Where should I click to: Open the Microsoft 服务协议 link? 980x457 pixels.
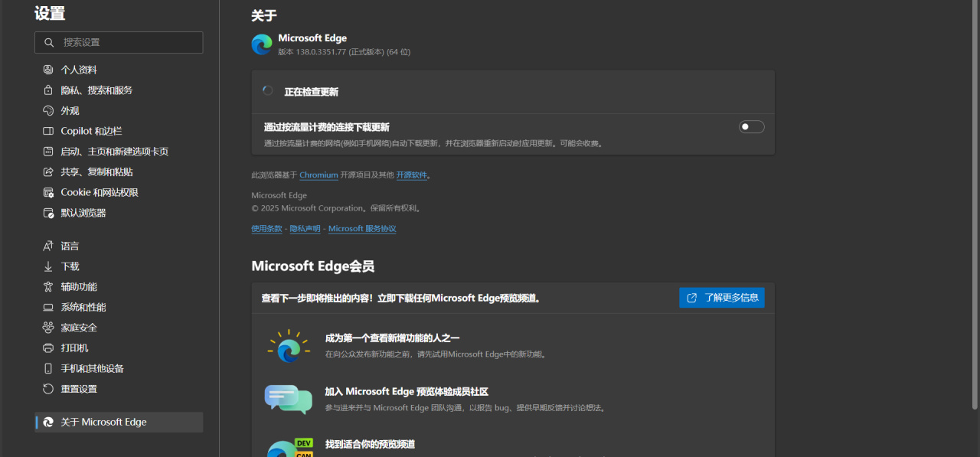362,229
